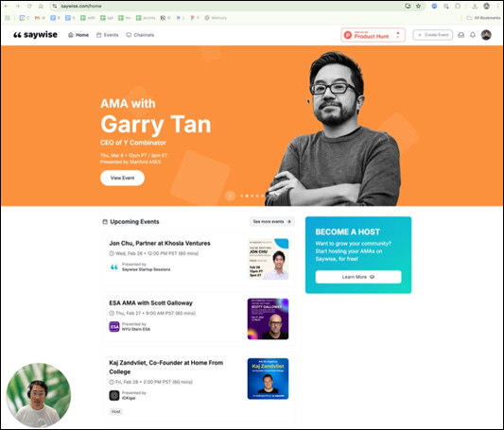Open the browser home page icon

click(x=41, y=6)
